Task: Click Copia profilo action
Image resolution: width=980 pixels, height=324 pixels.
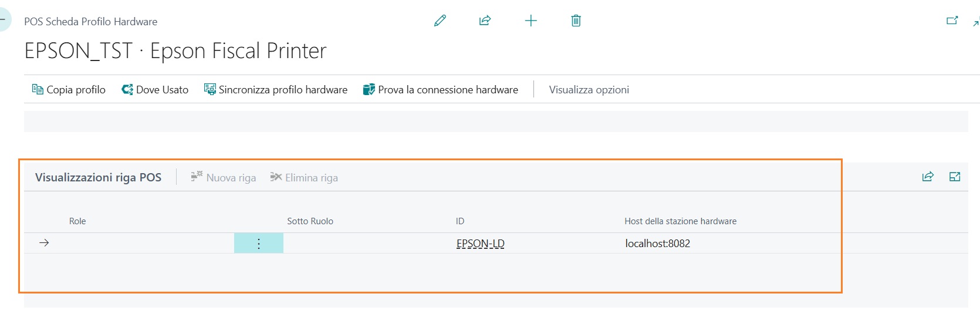Action: [x=69, y=90]
